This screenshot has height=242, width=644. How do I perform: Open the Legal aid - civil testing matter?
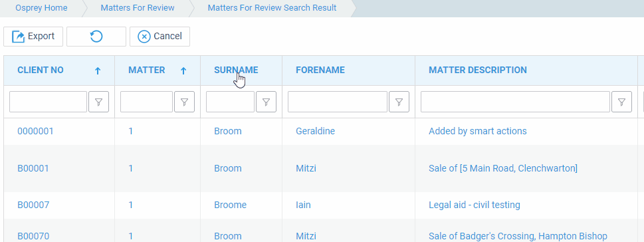[475, 205]
